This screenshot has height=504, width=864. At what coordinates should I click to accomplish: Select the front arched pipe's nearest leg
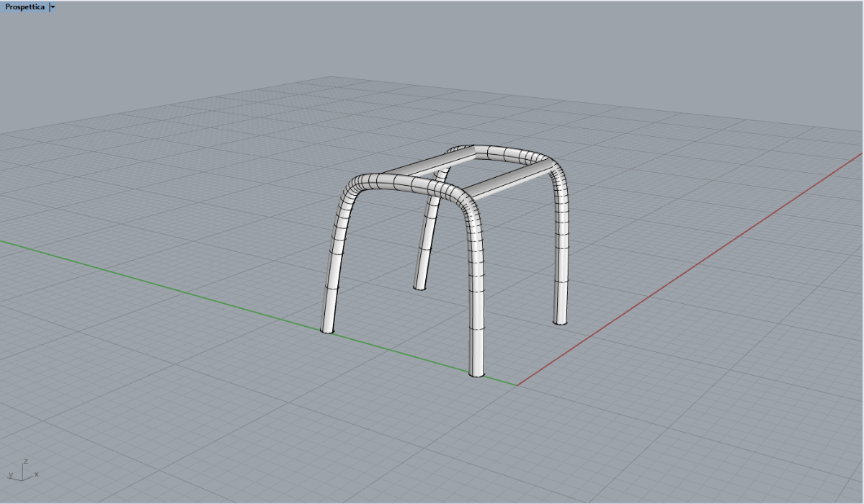476,297
